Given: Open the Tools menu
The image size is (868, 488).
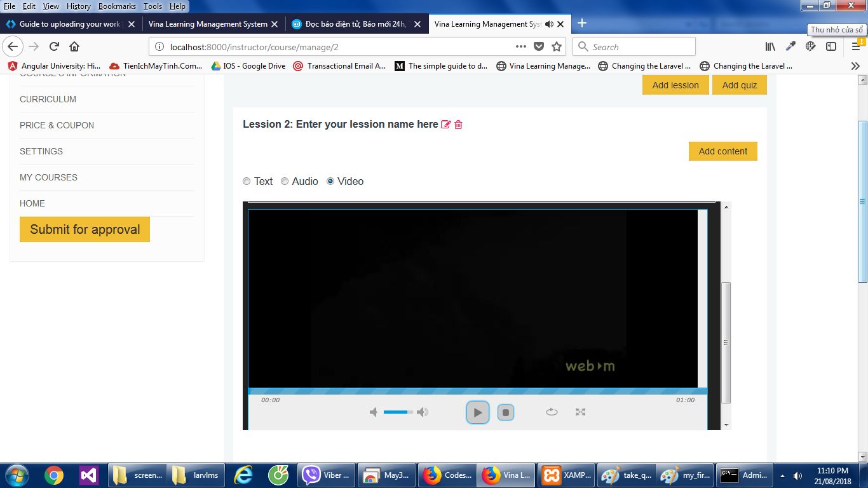Looking at the screenshot, I should click(153, 6).
